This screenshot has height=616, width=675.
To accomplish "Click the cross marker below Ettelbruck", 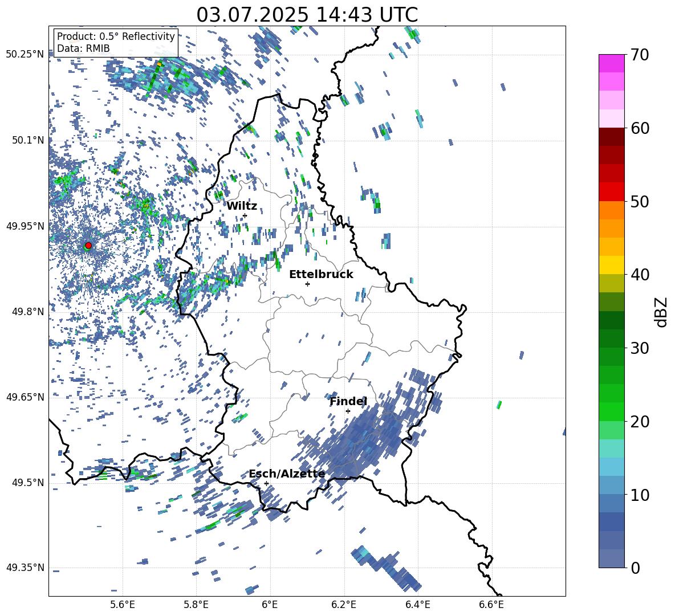I will (x=307, y=284).
